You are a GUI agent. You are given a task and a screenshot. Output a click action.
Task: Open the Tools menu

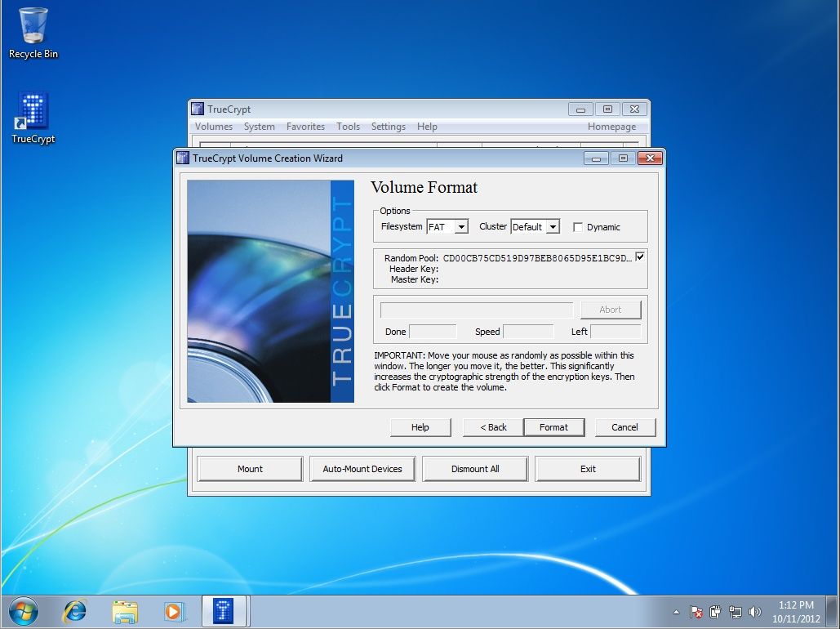(x=348, y=127)
